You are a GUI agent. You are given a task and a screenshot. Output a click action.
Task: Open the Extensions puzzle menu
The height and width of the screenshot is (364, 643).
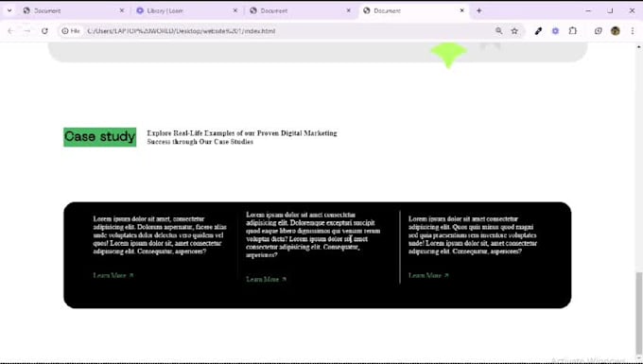[x=572, y=31]
